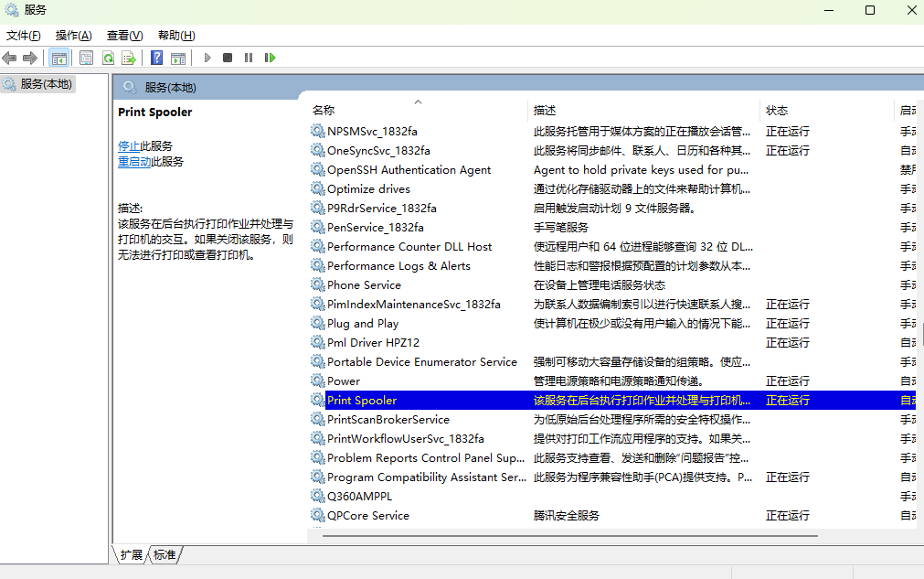The width and height of the screenshot is (924, 579).
Task: Click 手写笔服务 description text
Action: [561, 227]
